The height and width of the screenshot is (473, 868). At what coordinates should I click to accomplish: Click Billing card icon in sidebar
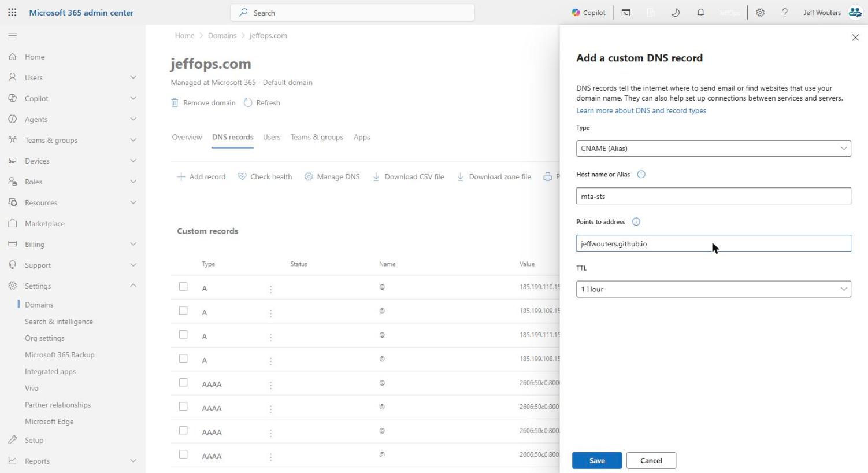pos(12,244)
